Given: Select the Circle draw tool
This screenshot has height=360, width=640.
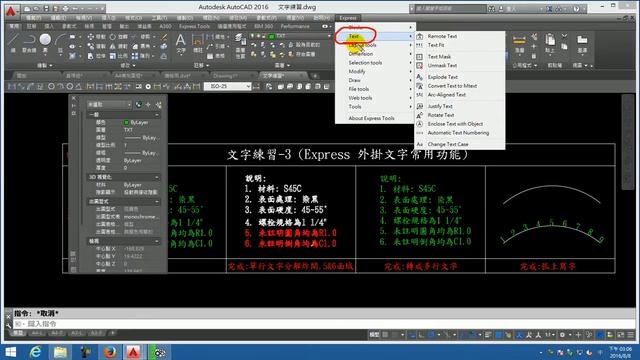Looking at the screenshot, I should click(x=45, y=43).
